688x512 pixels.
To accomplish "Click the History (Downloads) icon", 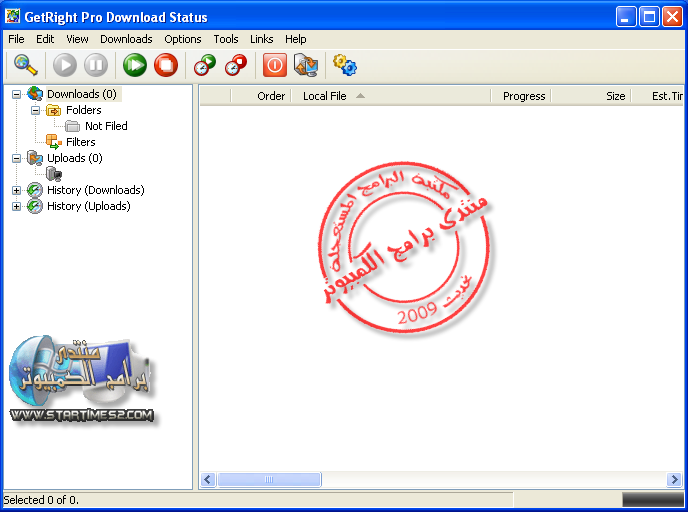I will click(35, 190).
